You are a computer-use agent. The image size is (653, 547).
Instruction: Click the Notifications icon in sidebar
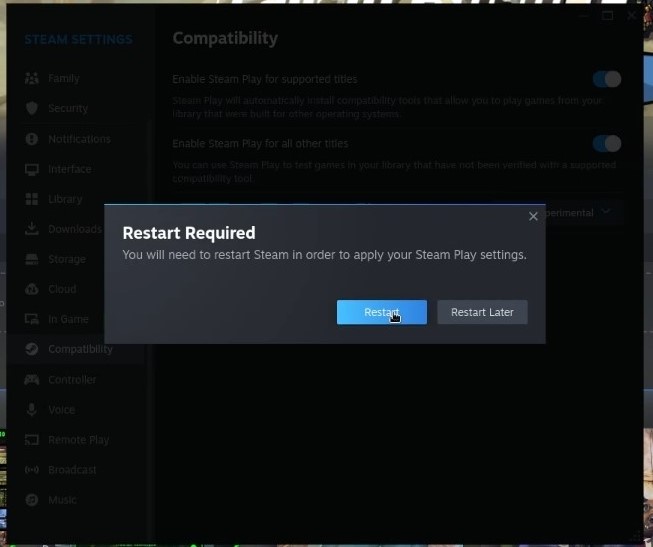(32, 139)
